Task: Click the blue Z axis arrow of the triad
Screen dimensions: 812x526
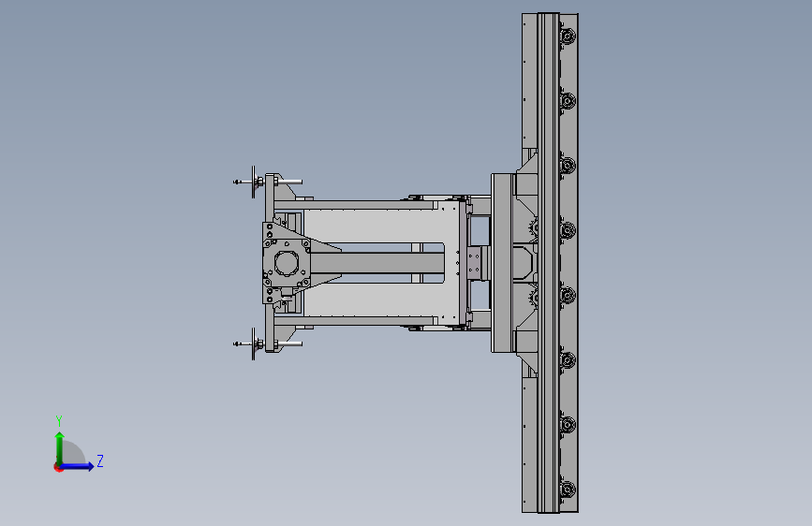Action: click(78, 466)
